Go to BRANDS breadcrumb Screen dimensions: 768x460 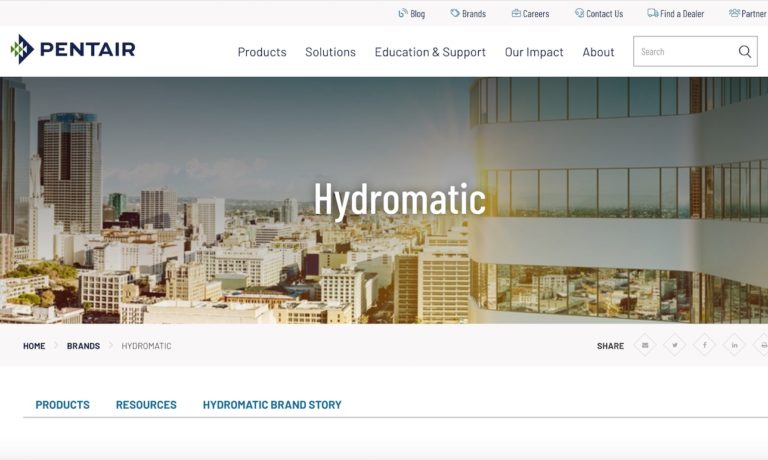(83, 346)
